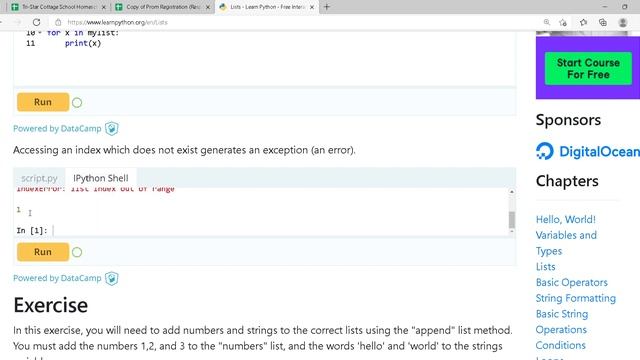
Task: Close the Lists - Learn Python tab
Action: click(312, 7)
